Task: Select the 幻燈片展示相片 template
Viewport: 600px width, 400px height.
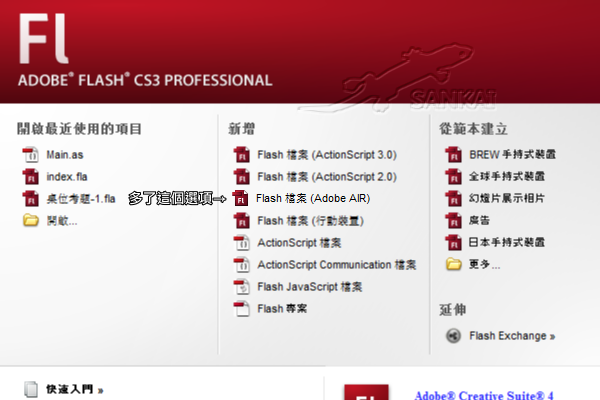Action: [x=507, y=198]
